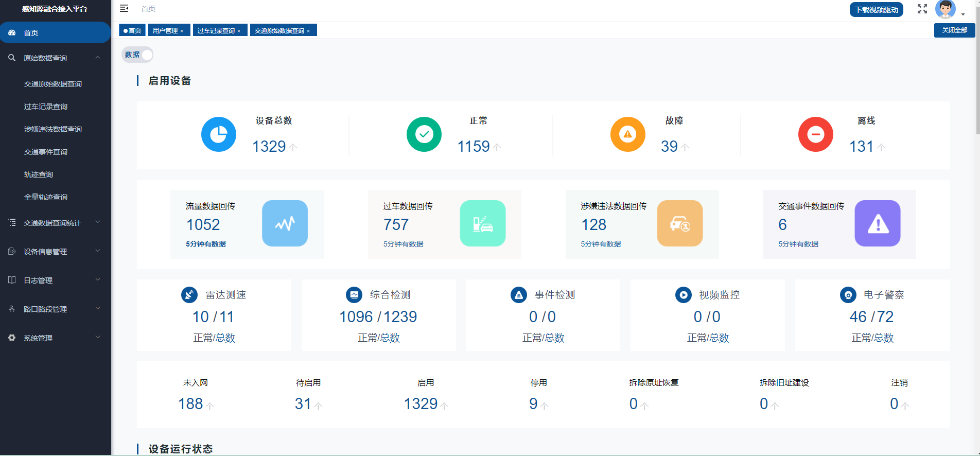Click the 首页 breadcrumb in header
The height and width of the screenshot is (457, 980).
(x=148, y=9)
